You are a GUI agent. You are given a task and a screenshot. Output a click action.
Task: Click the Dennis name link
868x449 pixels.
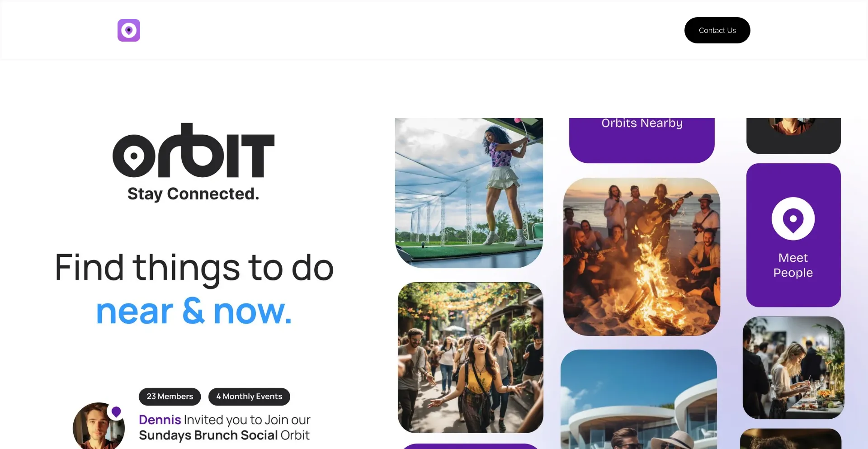[160, 420]
